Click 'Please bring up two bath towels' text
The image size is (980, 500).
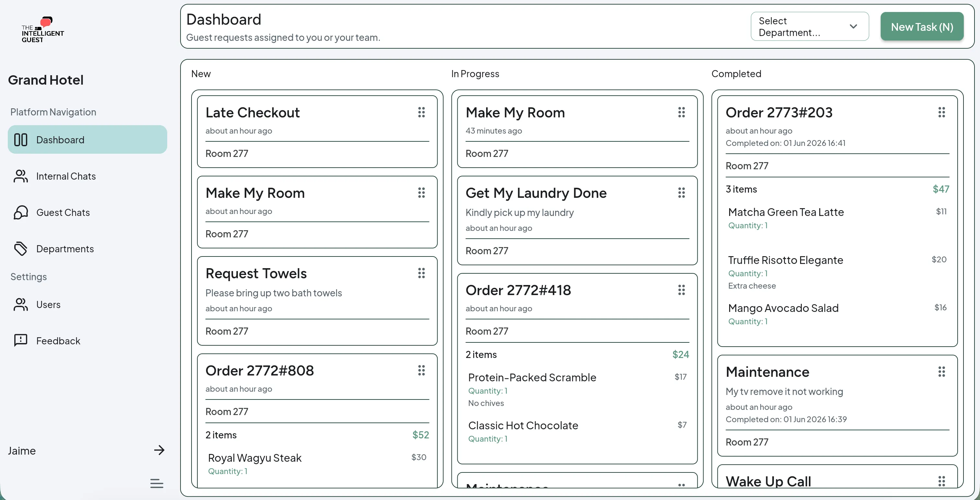coord(274,292)
